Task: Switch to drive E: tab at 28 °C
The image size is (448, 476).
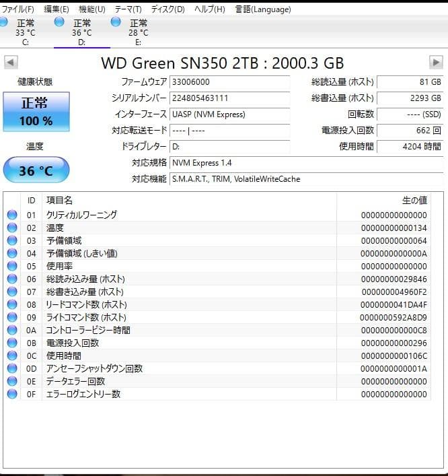Action: click(x=139, y=32)
